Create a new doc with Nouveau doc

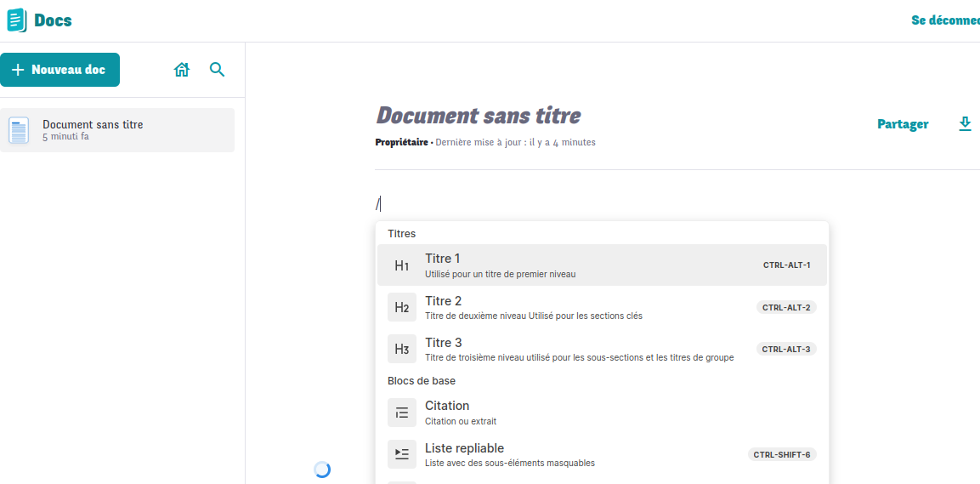[x=59, y=70]
